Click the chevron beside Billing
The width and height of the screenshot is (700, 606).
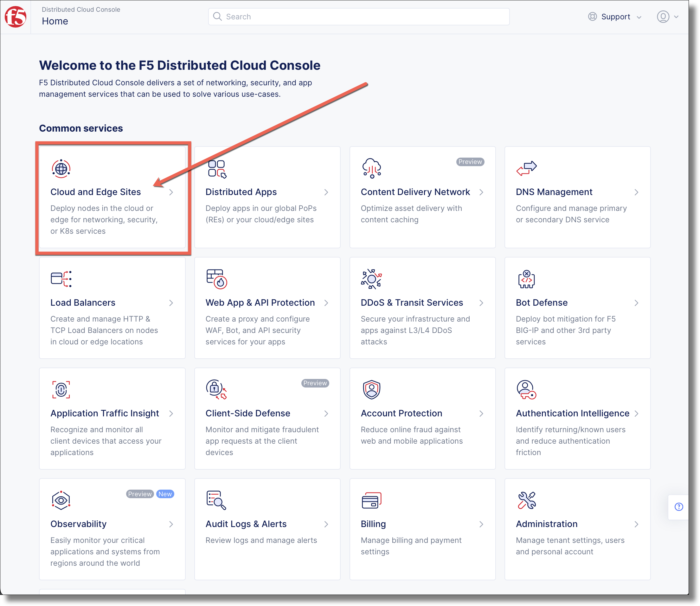[481, 524]
